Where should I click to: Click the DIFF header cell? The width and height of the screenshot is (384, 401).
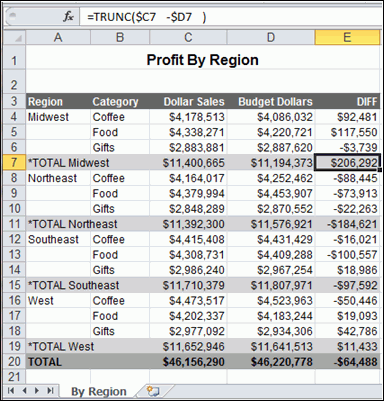coord(347,101)
